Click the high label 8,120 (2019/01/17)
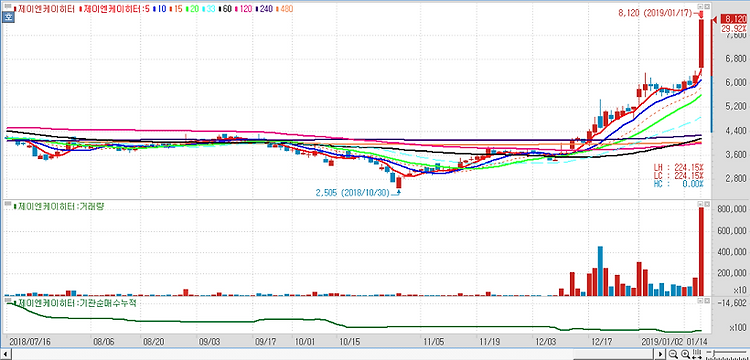Image resolution: width=750 pixels, height=360 pixels. 655,14
